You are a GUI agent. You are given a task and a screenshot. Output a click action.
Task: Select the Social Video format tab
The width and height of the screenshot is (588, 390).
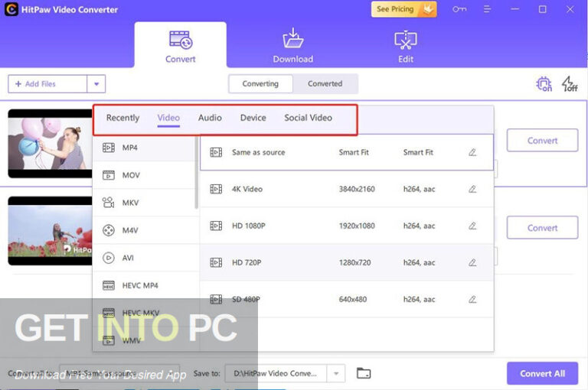(309, 118)
